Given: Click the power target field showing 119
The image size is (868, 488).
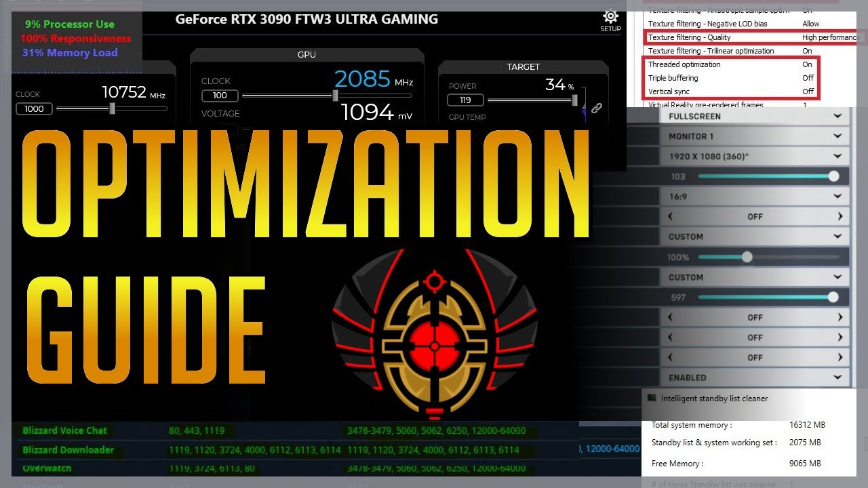Looking at the screenshot, I should pyautogui.click(x=465, y=100).
